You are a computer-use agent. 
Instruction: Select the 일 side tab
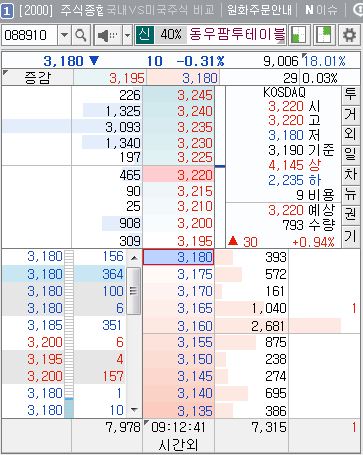(350, 154)
